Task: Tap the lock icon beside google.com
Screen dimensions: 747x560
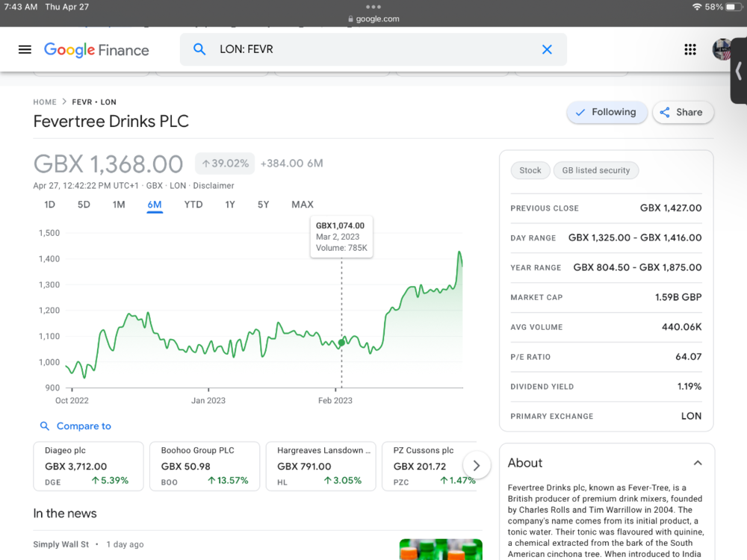Action: click(x=350, y=19)
